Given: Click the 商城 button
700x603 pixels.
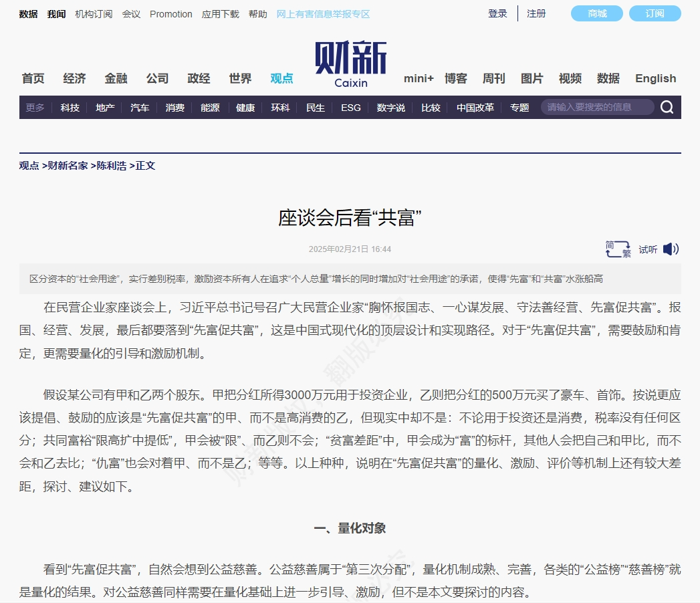Looking at the screenshot, I should 596,13.
